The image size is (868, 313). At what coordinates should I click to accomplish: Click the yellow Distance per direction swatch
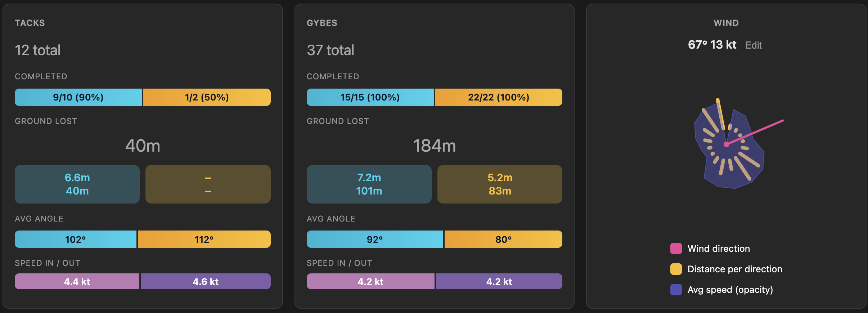[x=676, y=269]
